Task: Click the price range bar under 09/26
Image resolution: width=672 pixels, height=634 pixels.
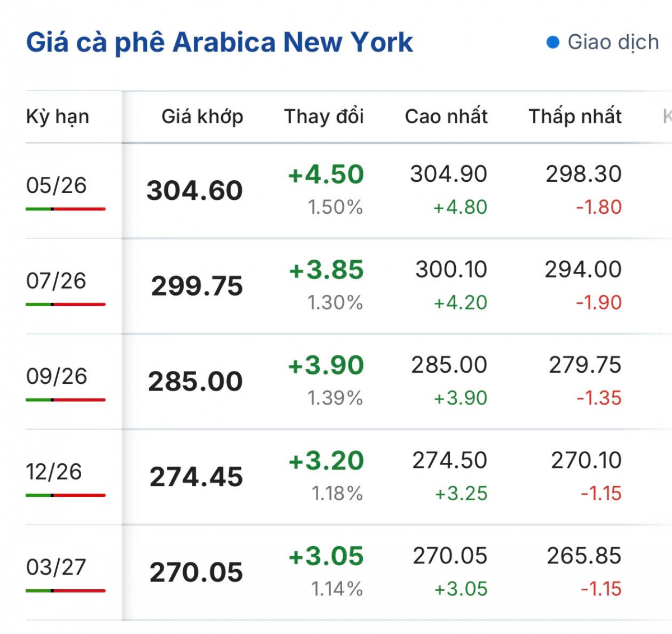Action: [x=64, y=400]
